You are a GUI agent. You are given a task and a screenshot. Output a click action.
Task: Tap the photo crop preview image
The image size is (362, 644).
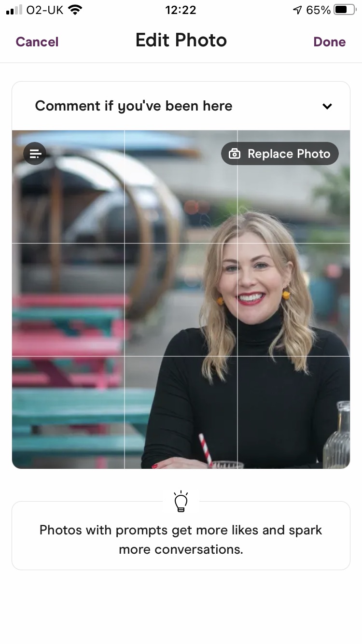tap(181, 299)
